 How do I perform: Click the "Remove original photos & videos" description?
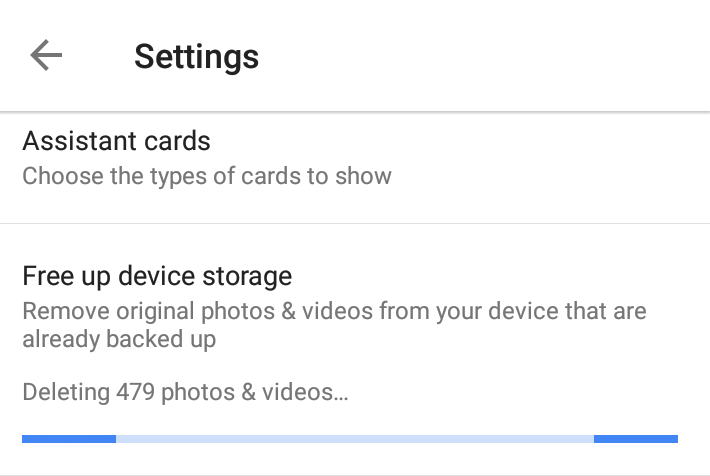[334, 311]
